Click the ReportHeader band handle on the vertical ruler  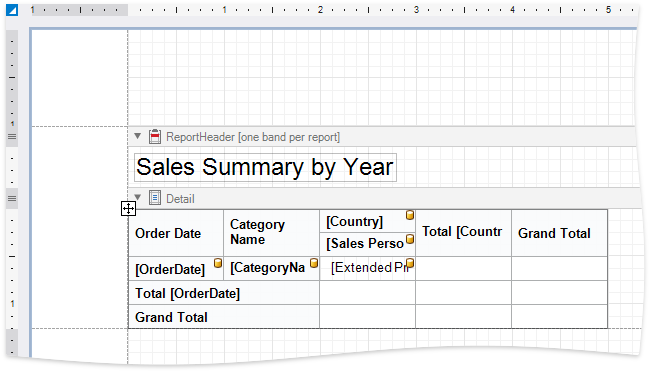[12, 137]
